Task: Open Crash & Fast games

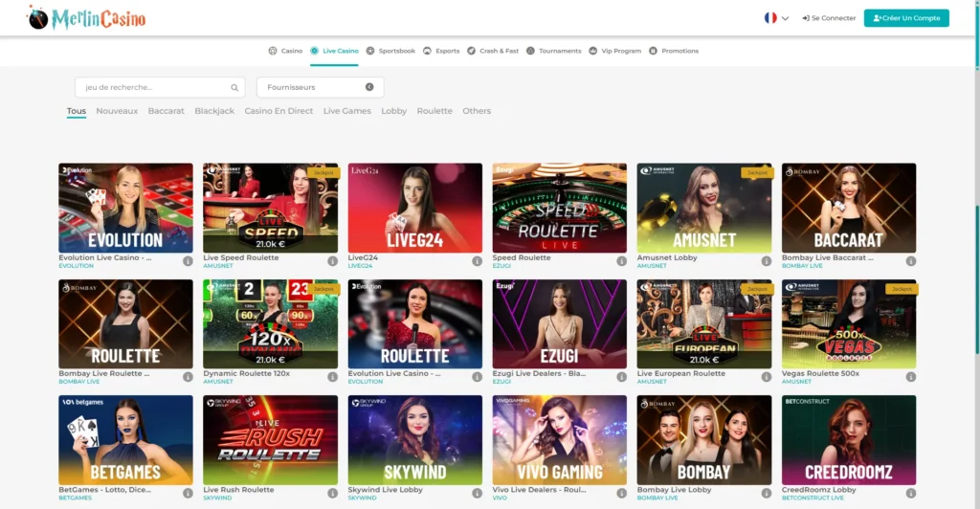Action: click(x=493, y=51)
